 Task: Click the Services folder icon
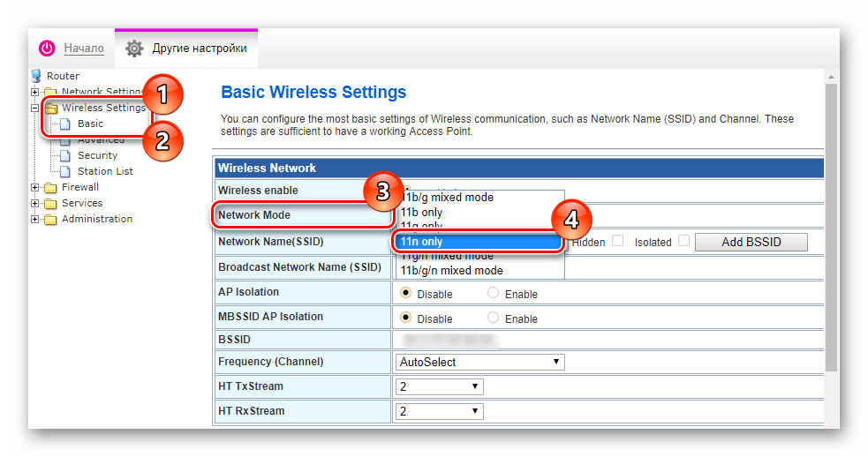pyautogui.click(x=50, y=204)
